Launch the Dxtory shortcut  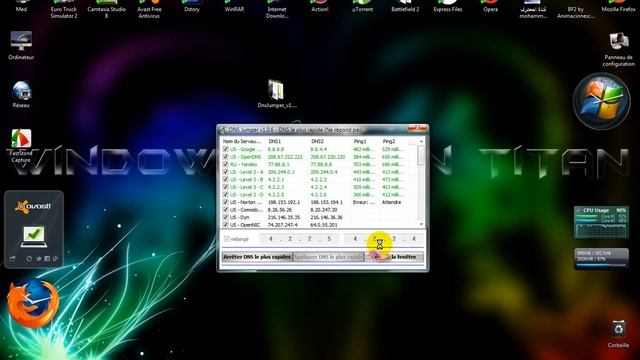pos(192,6)
